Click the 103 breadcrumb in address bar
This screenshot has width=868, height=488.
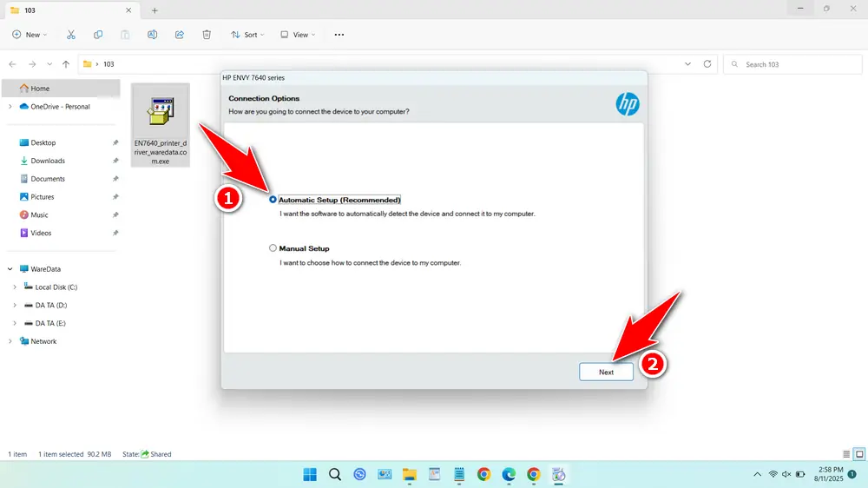[x=108, y=64]
